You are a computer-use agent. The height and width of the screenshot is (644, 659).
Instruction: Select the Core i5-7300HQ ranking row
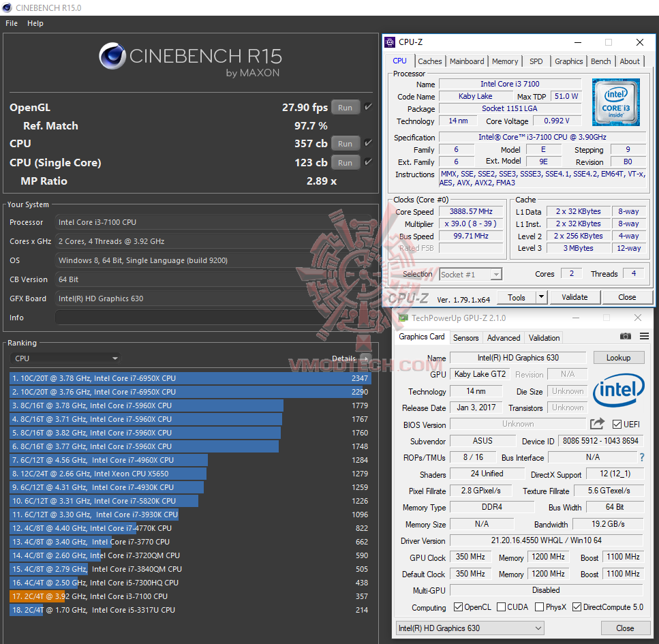pos(190,583)
